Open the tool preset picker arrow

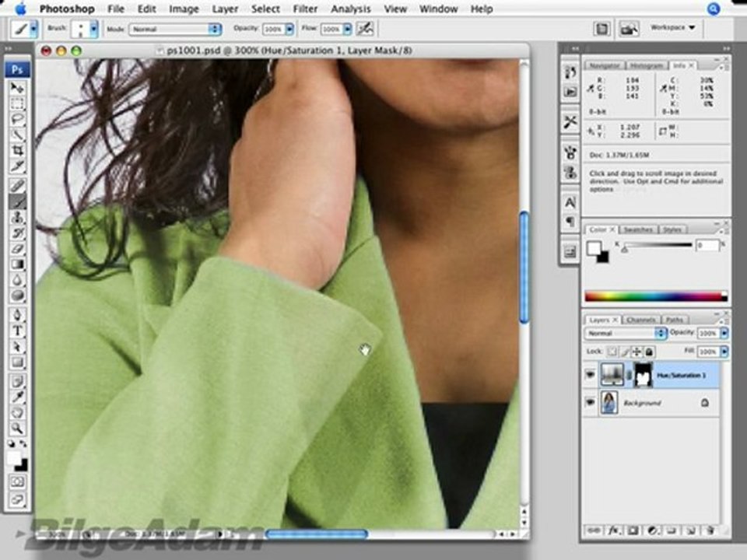tap(33, 29)
